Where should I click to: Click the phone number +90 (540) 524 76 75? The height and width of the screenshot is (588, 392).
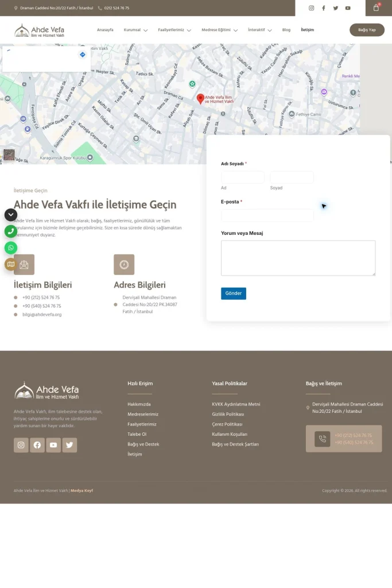(x=41, y=306)
